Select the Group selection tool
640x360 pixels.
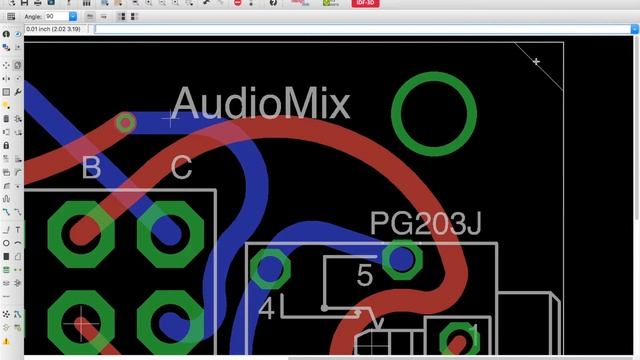pos(6,92)
